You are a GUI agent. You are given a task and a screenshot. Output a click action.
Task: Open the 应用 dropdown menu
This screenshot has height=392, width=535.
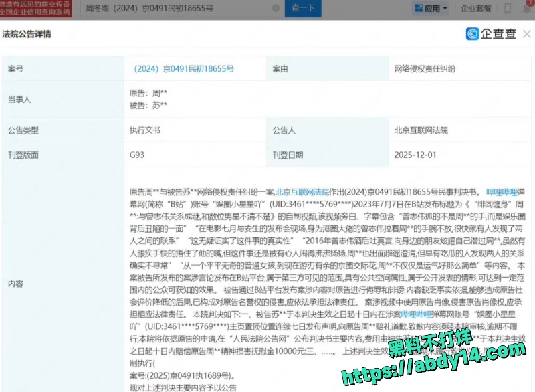431,9
